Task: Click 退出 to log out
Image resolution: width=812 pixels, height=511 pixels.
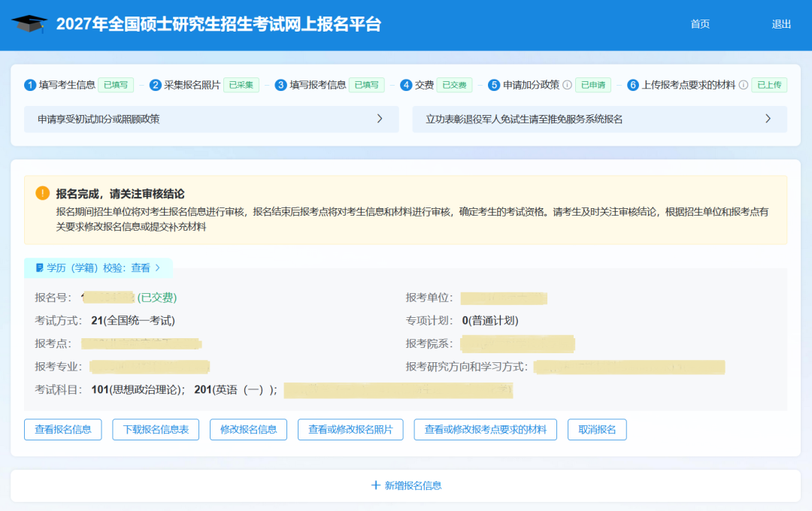Action: [781, 24]
